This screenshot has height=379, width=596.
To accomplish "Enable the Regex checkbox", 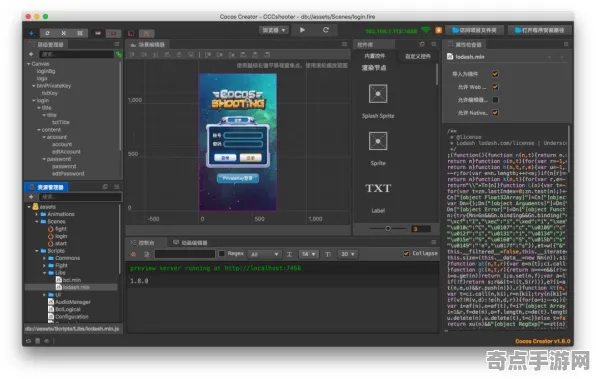I will pos(222,254).
